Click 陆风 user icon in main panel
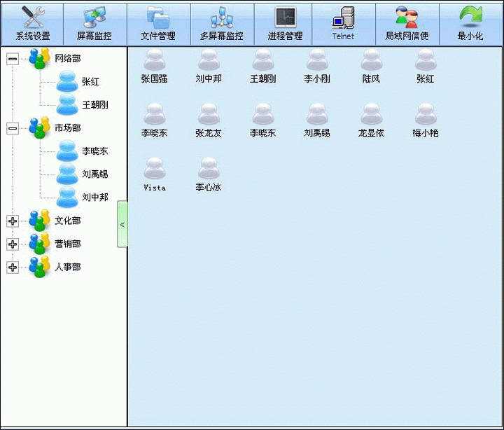Image resolution: width=504 pixels, height=430 pixels. [371, 66]
